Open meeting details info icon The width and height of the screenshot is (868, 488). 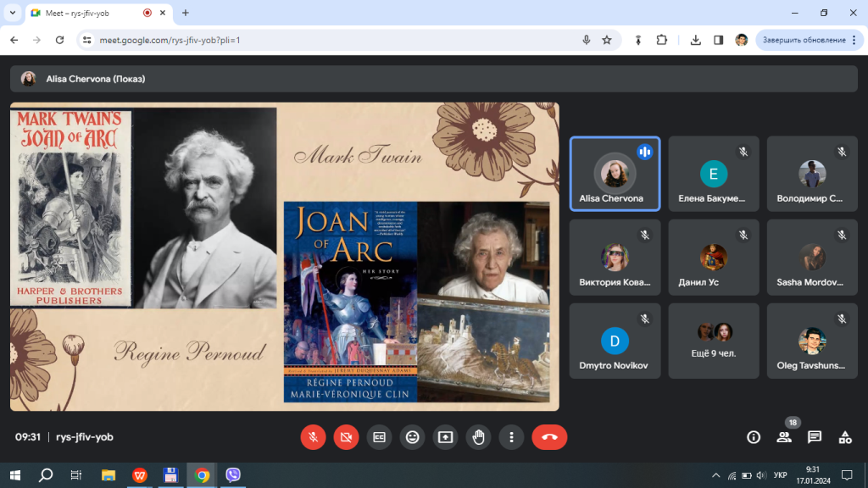coord(754,437)
